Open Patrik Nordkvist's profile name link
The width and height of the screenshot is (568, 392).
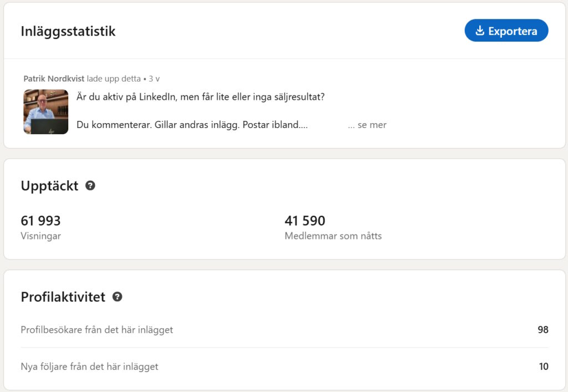[54, 79]
